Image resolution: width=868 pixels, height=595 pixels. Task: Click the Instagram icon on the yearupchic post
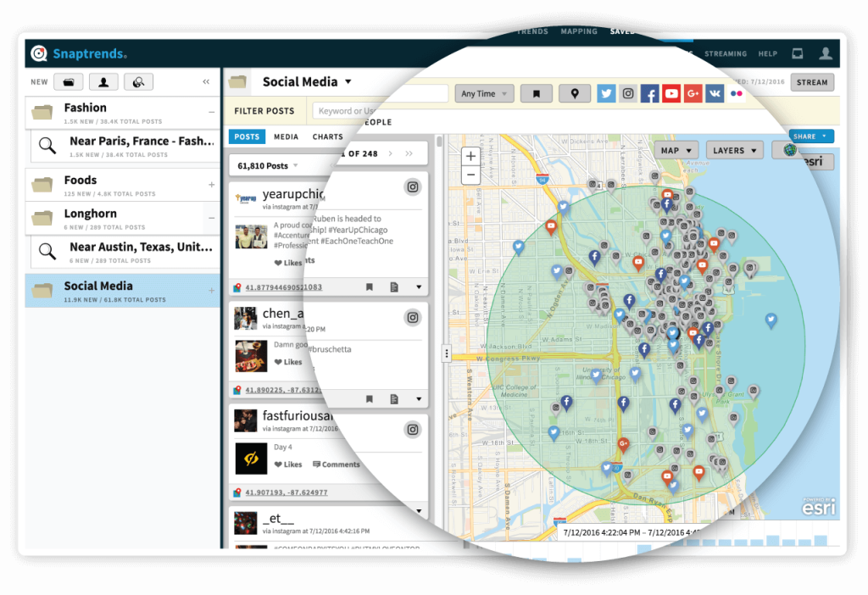point(413,187)
